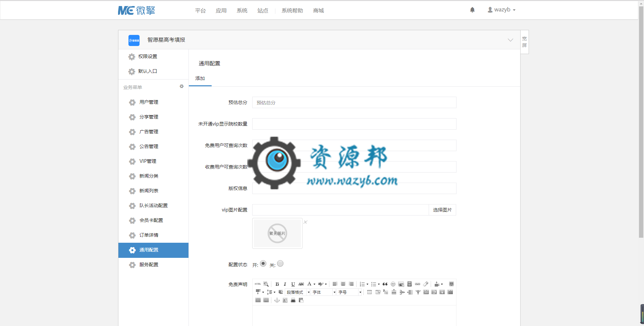This screenshot has width=644, height=326.
Task: Insert a blockquote in the editor
Action: click(x=385, y=284)
